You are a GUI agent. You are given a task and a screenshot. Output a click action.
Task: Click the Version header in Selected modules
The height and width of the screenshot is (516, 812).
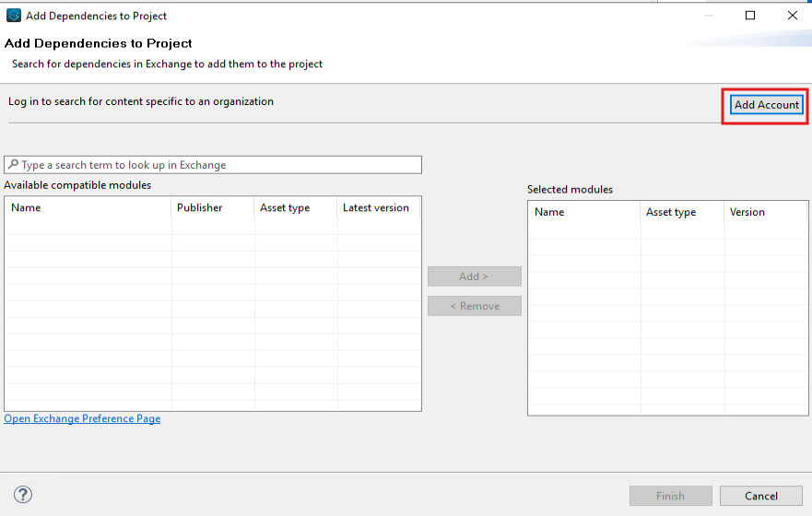click(x=762, y=212)
